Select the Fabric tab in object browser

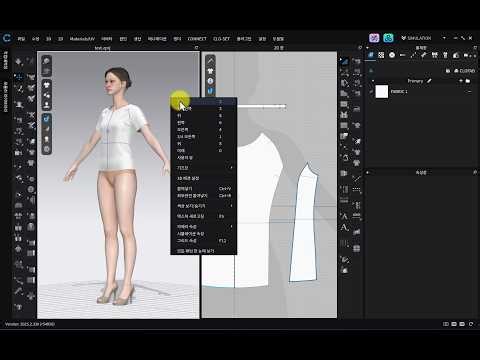(x=371, y=55)
